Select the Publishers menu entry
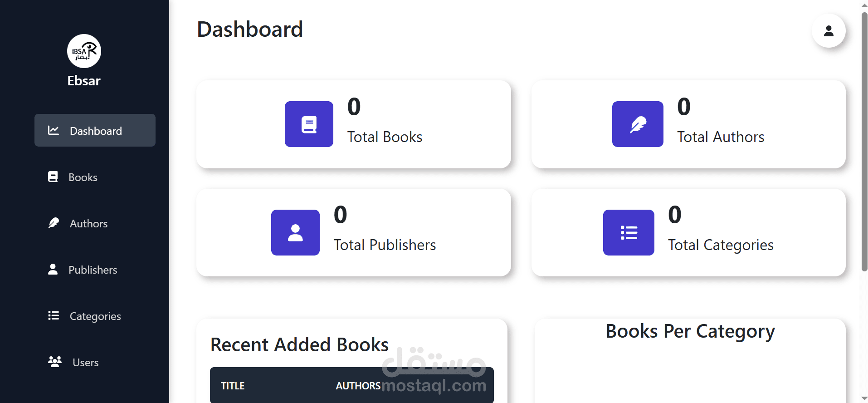 tap(93, 270)
